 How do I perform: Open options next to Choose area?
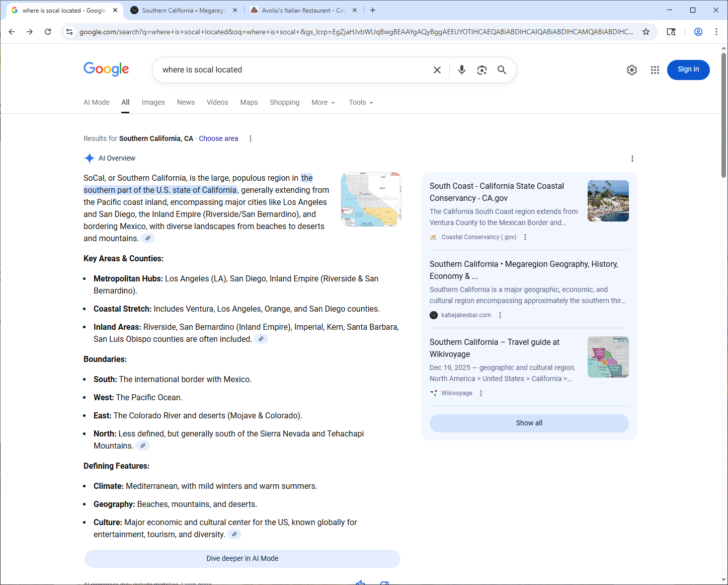point(251,138)
